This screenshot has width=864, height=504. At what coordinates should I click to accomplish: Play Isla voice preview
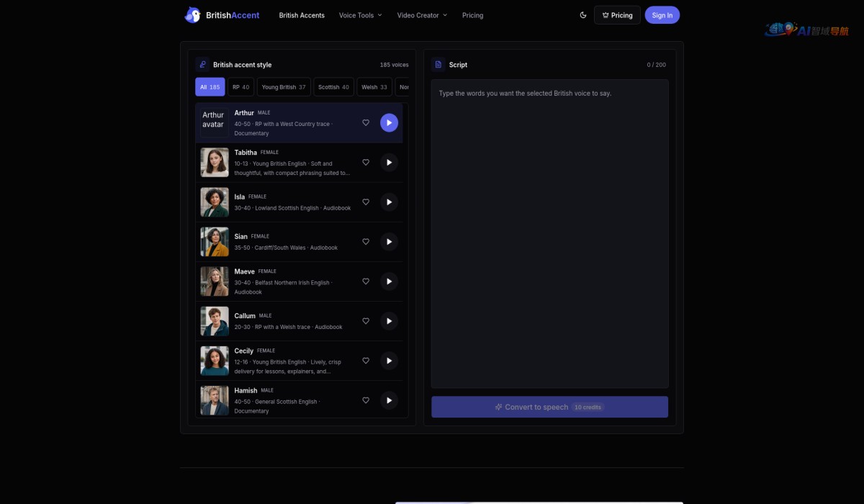(x=389, y=202)
